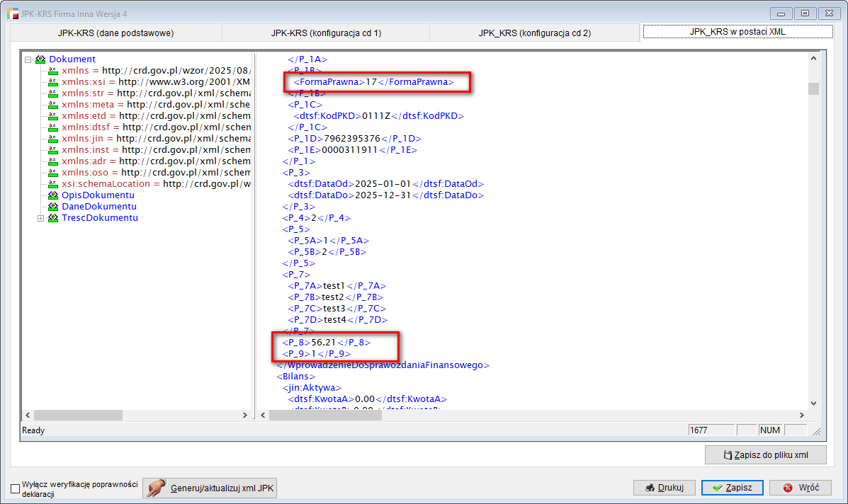
Task: Click Generuj/aktualizuj xml JPK button
Action: [x=210, y=488]
